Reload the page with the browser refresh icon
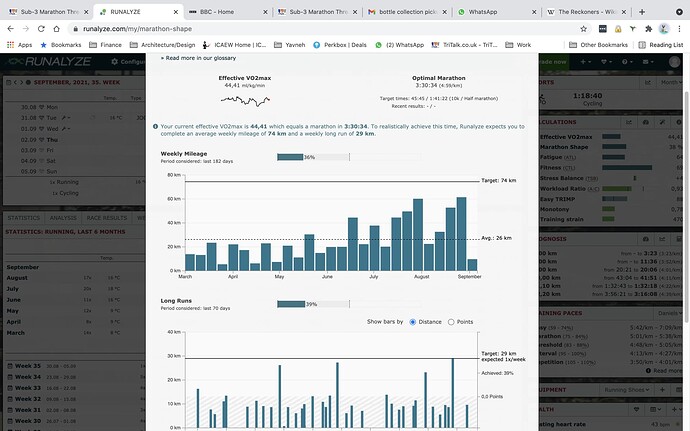This screenshot has width=690, height=431. [x=41, y=29]
